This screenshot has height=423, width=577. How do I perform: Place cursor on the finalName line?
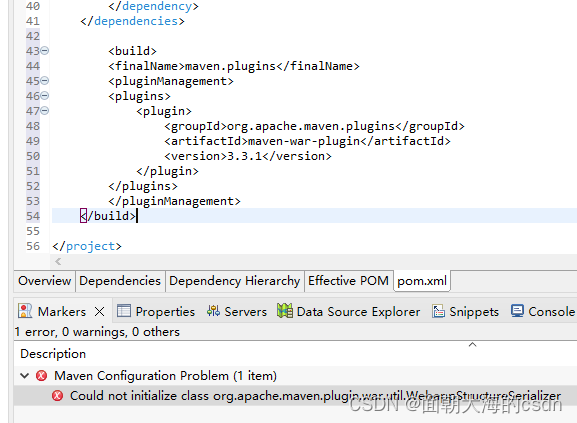[234, 66]
